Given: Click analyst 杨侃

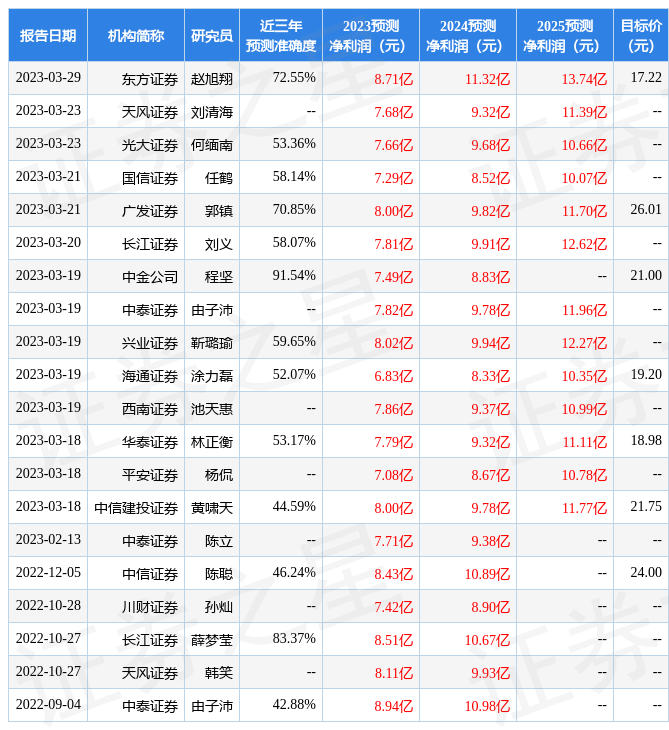Looking at the screenshot, I should [219, 475].
